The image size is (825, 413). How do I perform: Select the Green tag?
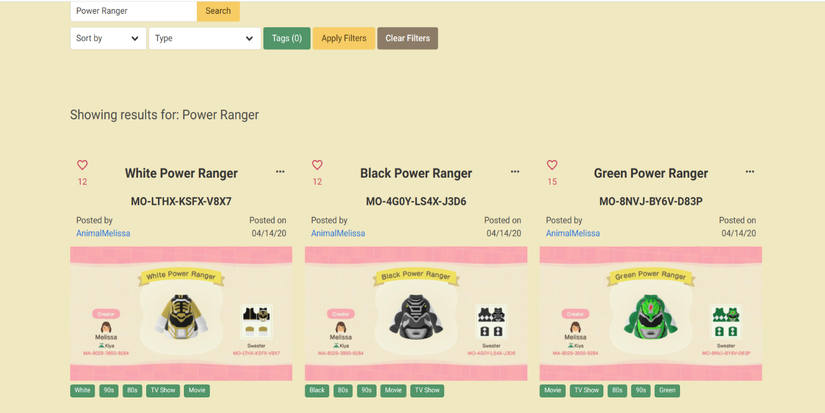tap(667, 390)
